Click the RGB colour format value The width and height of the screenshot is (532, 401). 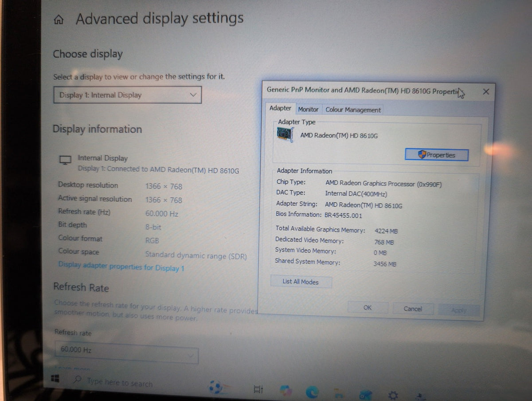point(152,240)
